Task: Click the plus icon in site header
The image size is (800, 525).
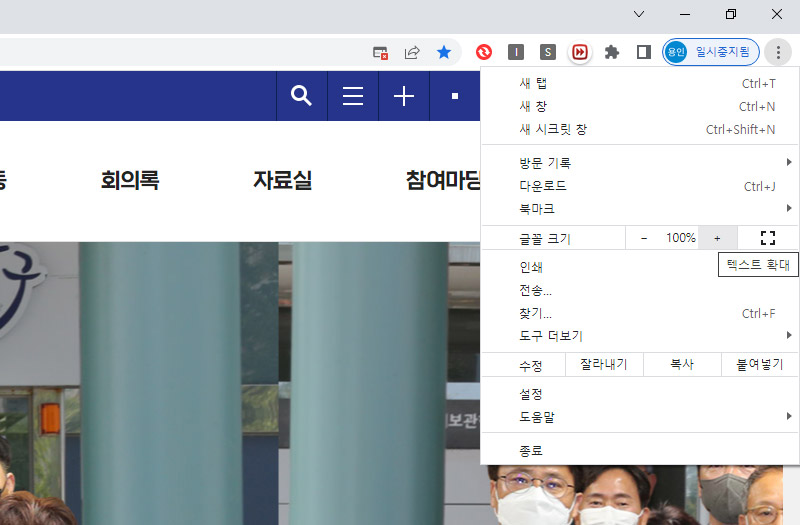Action: pos(404,96)
